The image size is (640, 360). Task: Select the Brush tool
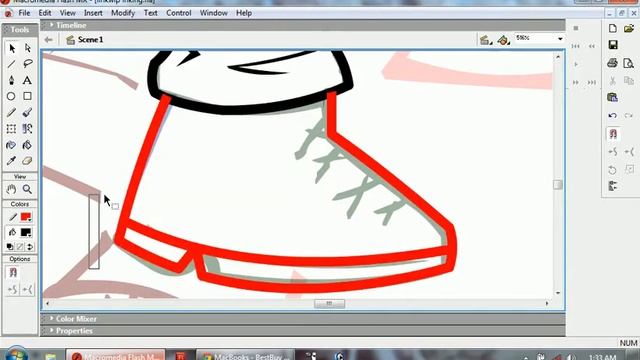(27, 113)
